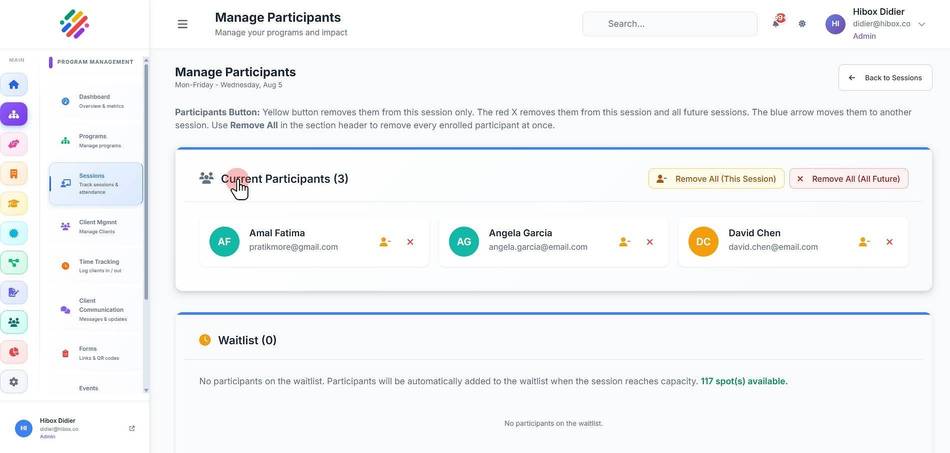Click the pie chart rail icon
950x453 pixels.
click(x=14, y=352)
